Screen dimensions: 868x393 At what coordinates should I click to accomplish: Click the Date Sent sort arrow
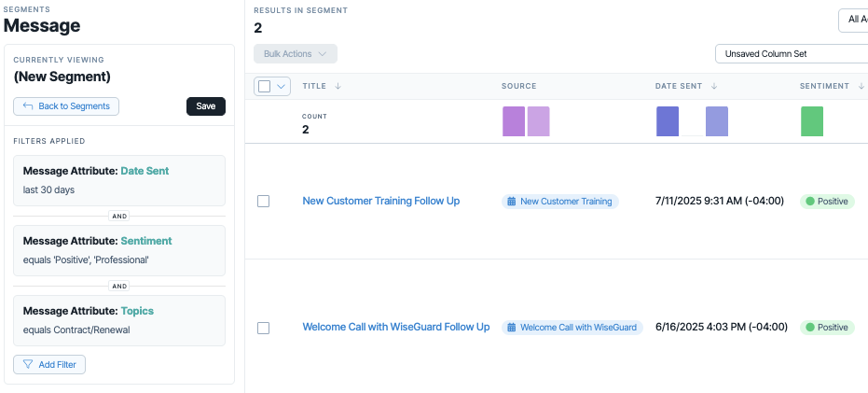pyautogui.click(x=714, y=86)
